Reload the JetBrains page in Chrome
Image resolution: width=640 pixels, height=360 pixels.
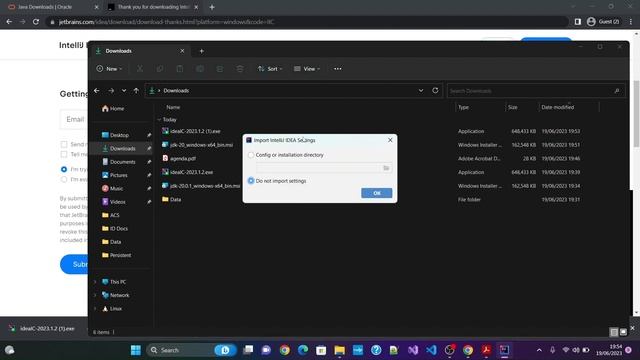coord(36,22)
